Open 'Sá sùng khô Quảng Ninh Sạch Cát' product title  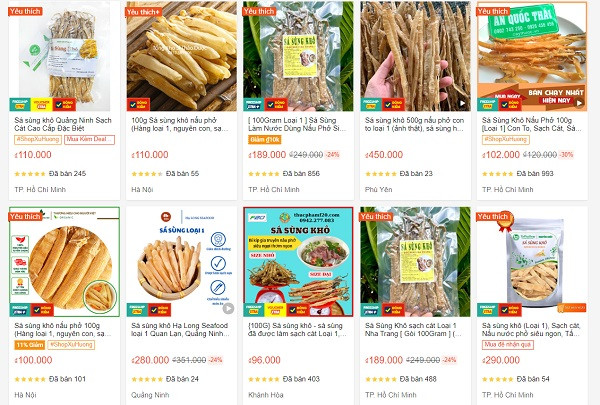(x=63, y=124)
